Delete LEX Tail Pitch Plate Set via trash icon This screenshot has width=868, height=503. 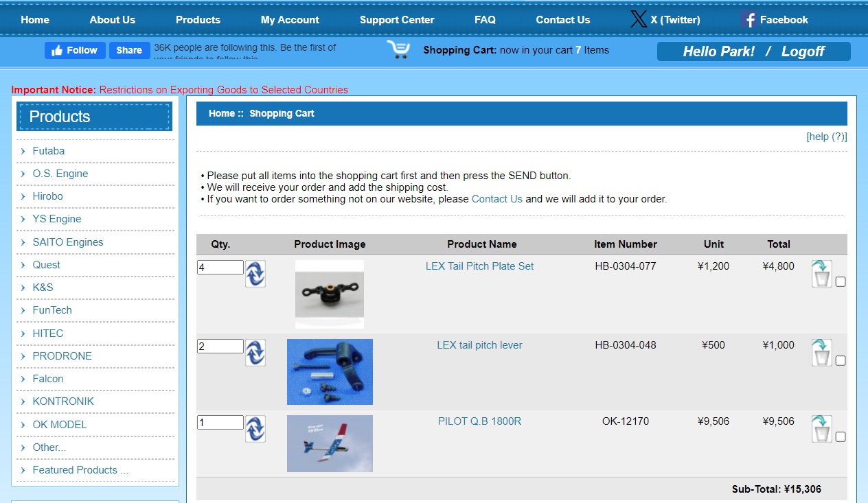(x=821, y=273)
